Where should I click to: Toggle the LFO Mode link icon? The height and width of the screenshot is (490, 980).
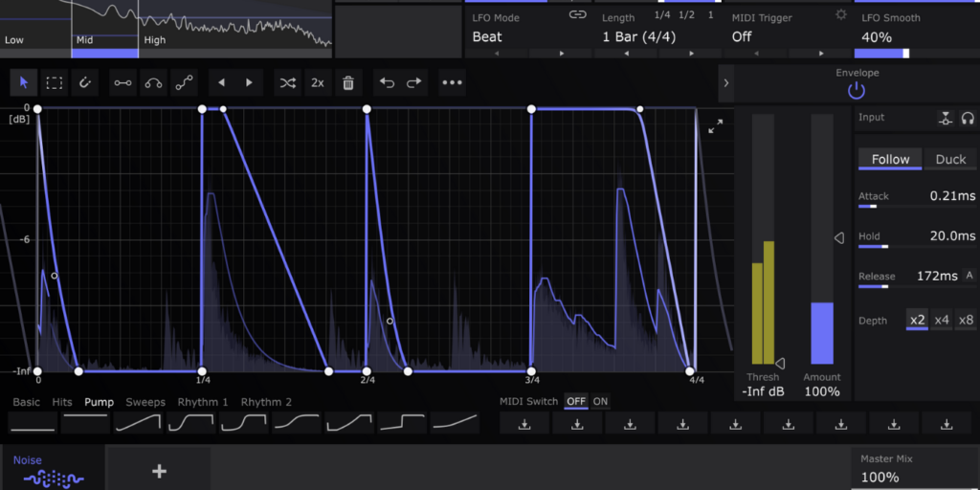(577, 15)
